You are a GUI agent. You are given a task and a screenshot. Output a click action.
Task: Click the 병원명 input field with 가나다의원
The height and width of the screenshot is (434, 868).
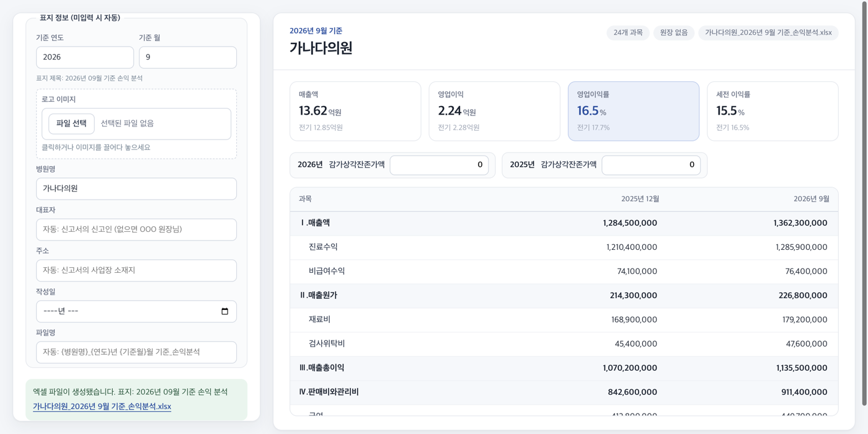[x=136, y=188]
